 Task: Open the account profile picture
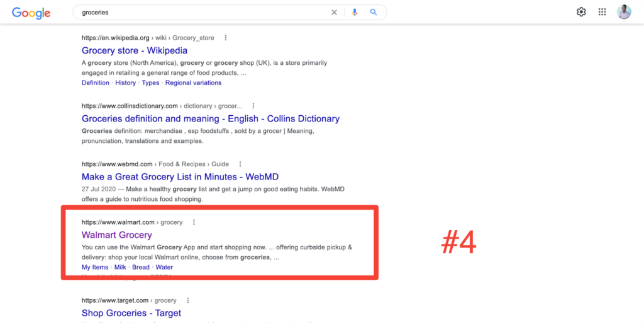pos(624,12)
